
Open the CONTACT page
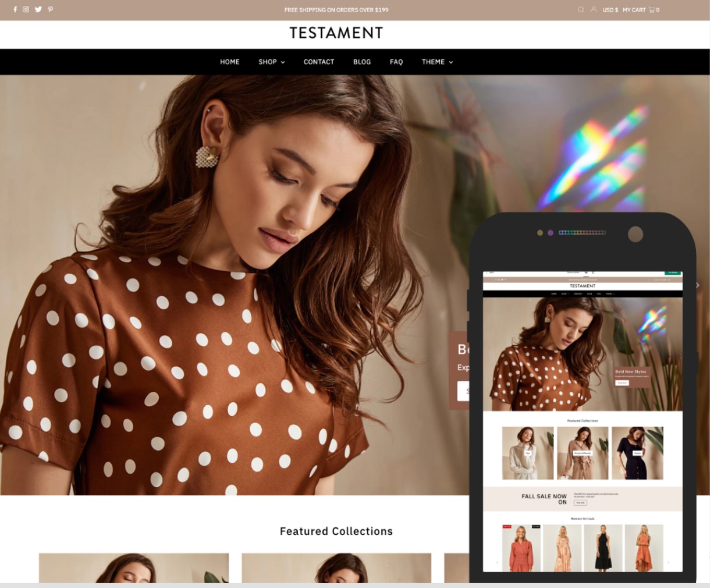pyautogui.click(x=319, y=62)
